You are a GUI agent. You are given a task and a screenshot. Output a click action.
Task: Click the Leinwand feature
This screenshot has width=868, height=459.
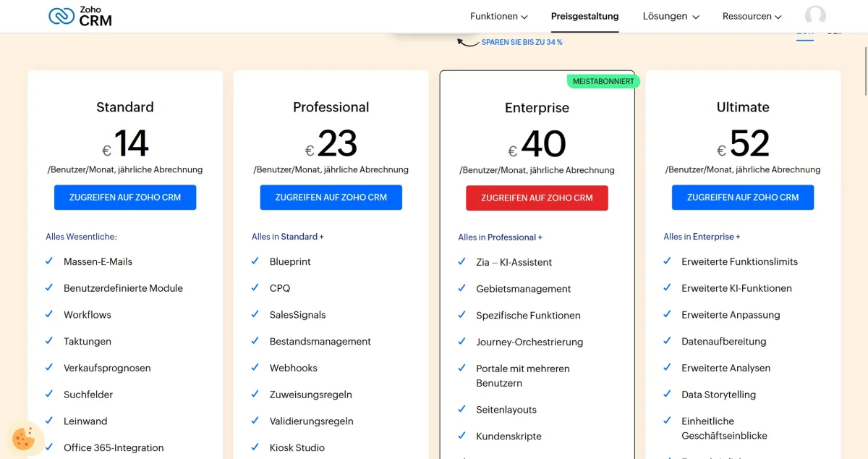[85, 421]
